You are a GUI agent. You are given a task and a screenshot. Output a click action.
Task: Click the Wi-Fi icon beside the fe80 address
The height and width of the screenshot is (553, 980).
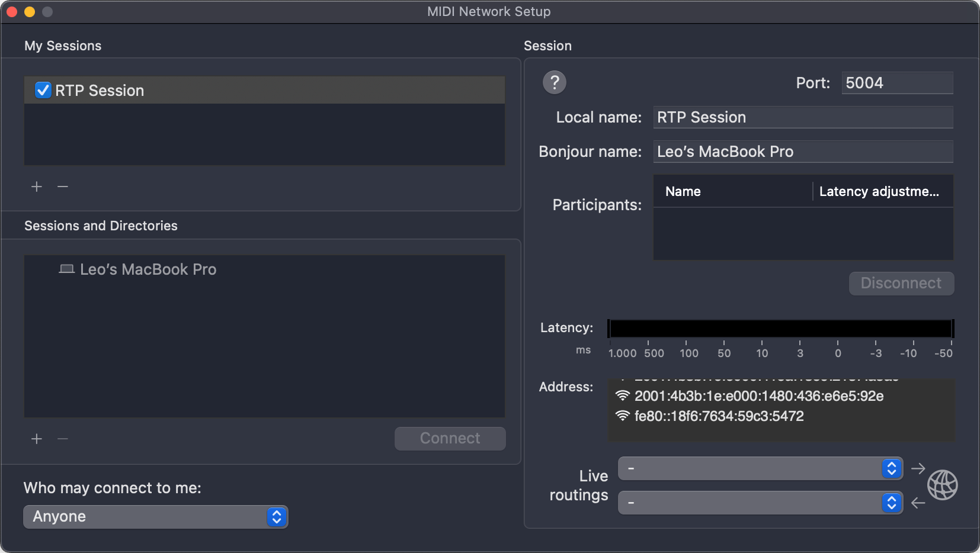pos(622,416)
